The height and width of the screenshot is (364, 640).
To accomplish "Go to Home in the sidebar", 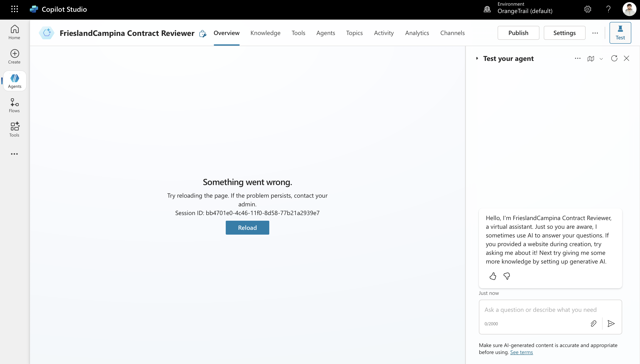I will point(15,32).
